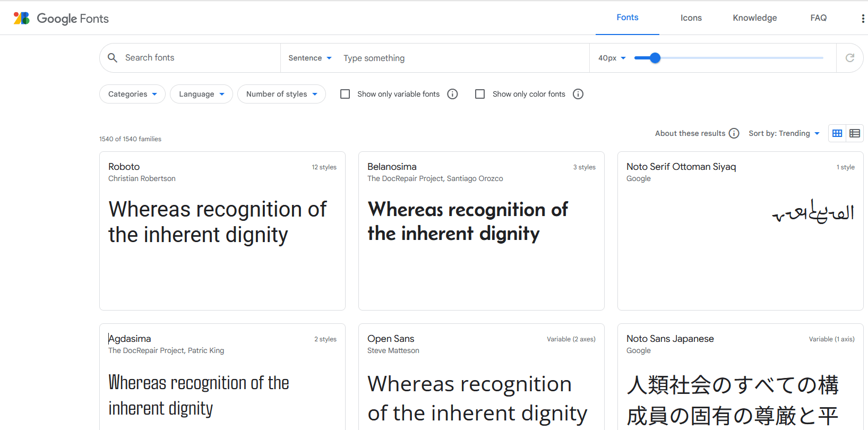Click 'Variable (1 axis)' on Noto Sans Japanese
This screenshot has height=430, width=868.
832,339
